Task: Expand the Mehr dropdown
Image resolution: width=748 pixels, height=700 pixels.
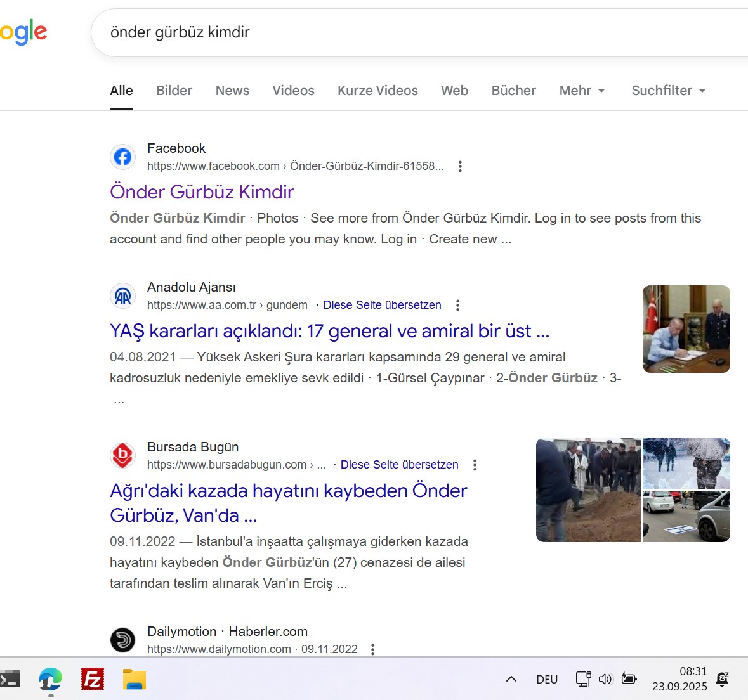Action: [x=582, y=91]
